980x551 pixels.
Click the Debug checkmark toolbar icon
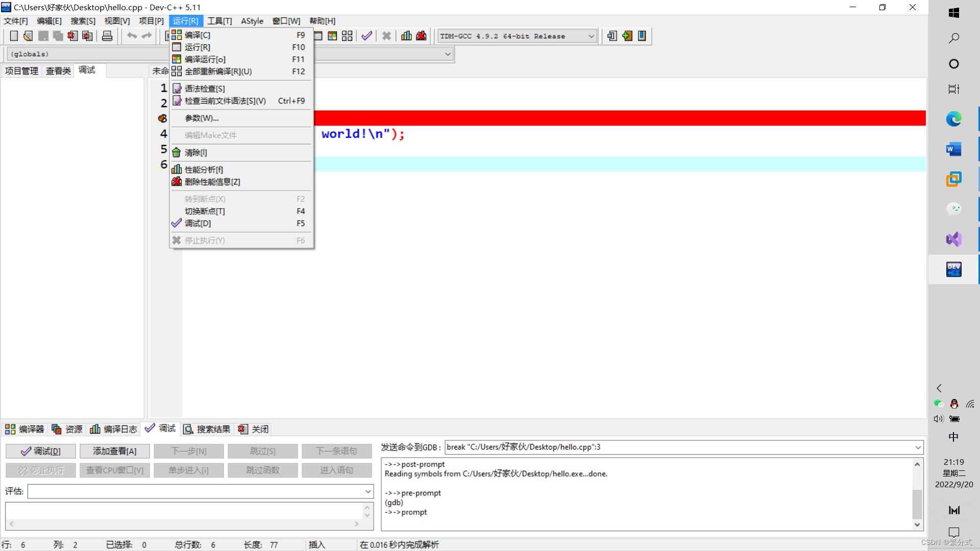(x=366, y=36)
